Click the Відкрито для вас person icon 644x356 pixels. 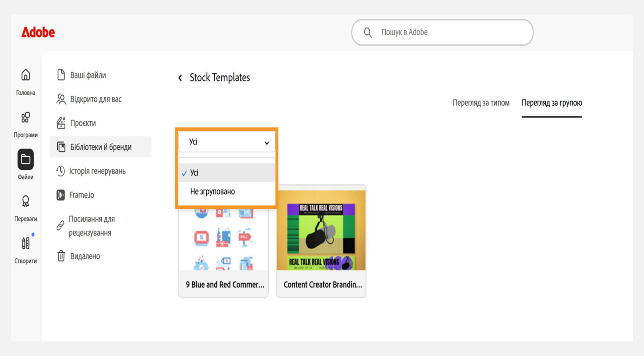[x=61, y=99]
